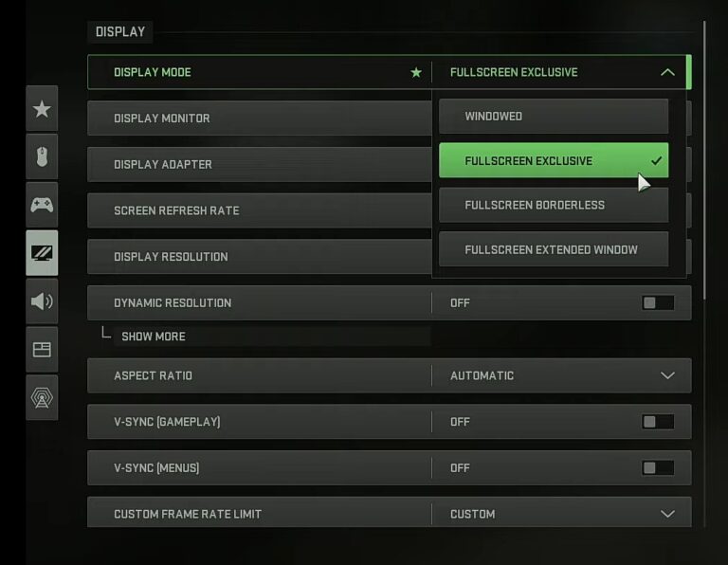Click the Display Monitor setting row
Screen dimensions: 728x565
coord(258,118)
